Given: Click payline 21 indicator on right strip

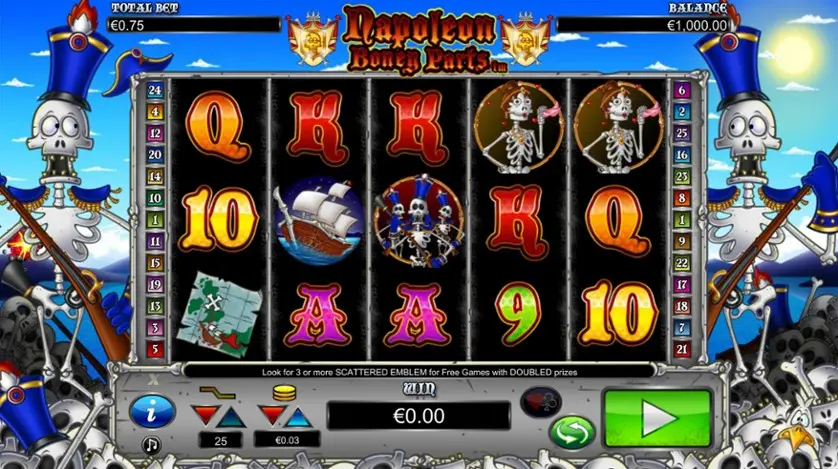Looking at the screenshot, I should (681, 349).
